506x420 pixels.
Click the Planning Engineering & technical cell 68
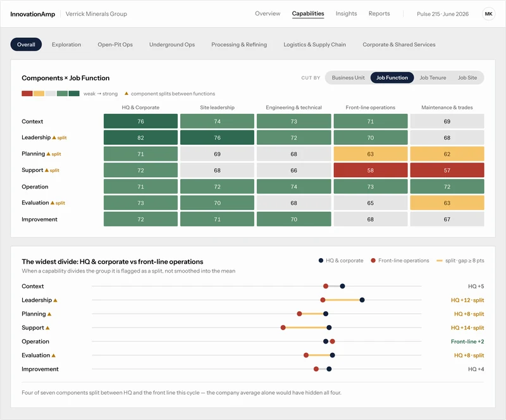(x=293, y=154)
